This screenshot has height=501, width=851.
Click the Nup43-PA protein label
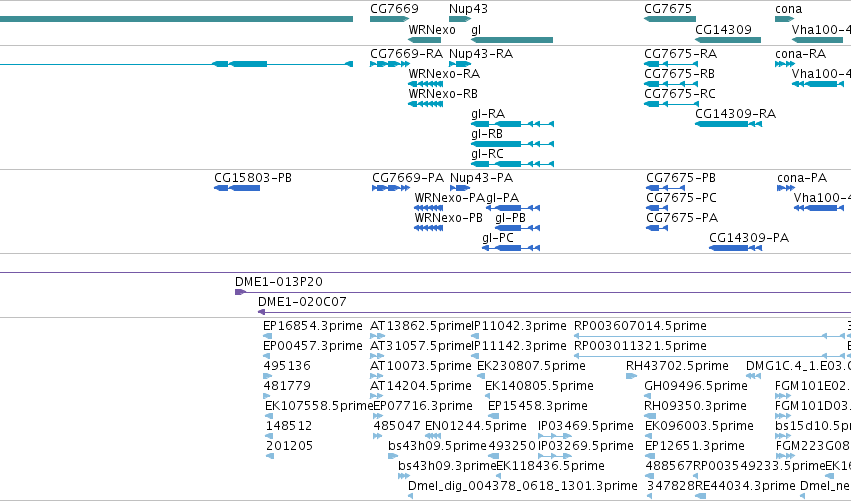(x=481, y=178)
